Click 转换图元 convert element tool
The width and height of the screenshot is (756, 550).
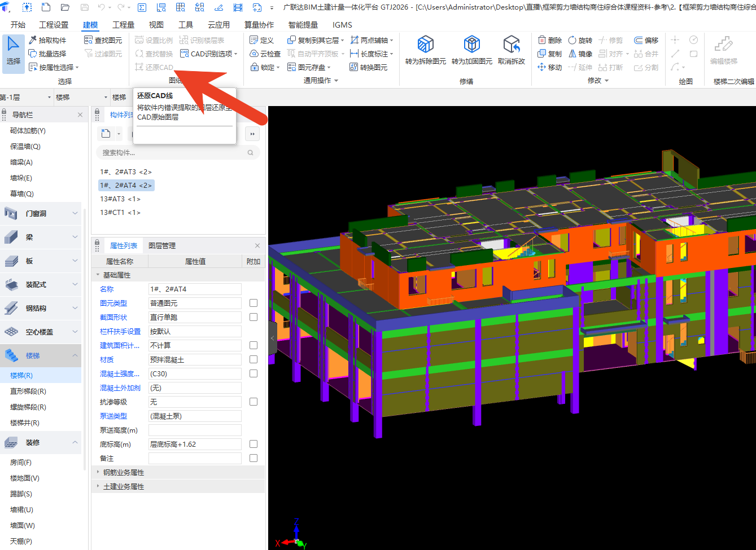pyautogui.click(x=369, y=67)
